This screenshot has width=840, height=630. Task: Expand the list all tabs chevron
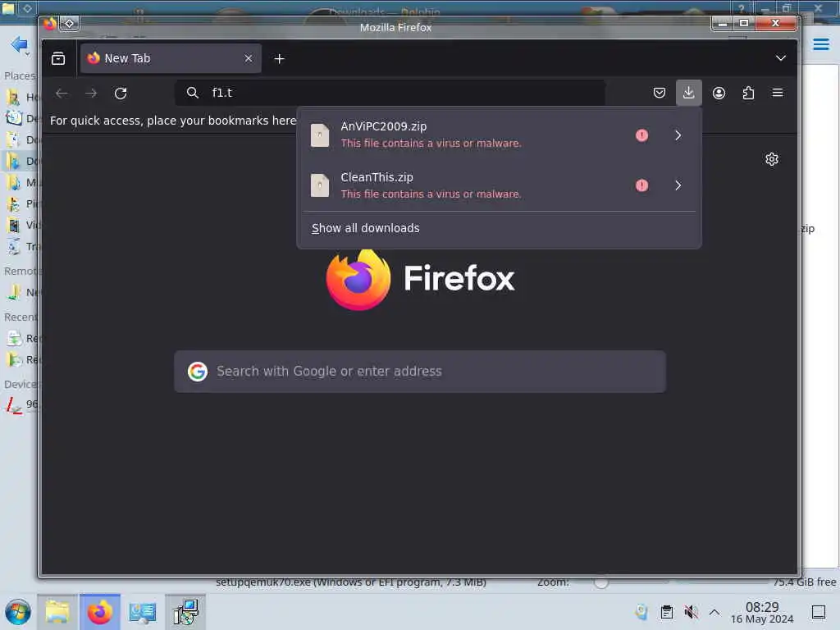point(781,58)
